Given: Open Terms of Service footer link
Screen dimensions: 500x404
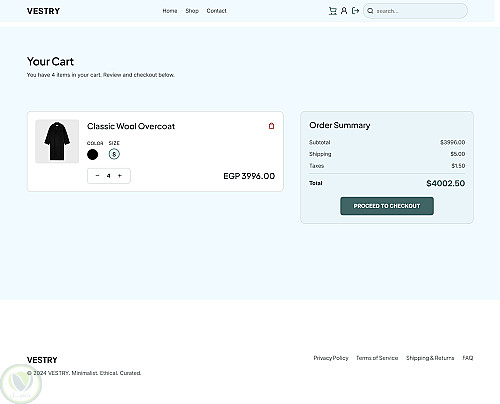Looking at the screenshot, I should [377, 358].
